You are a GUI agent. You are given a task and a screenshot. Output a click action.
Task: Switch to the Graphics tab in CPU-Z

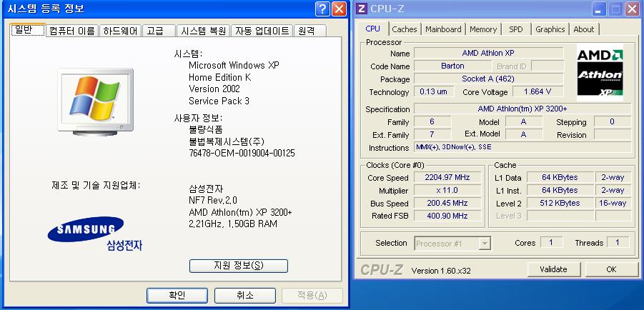550,29
